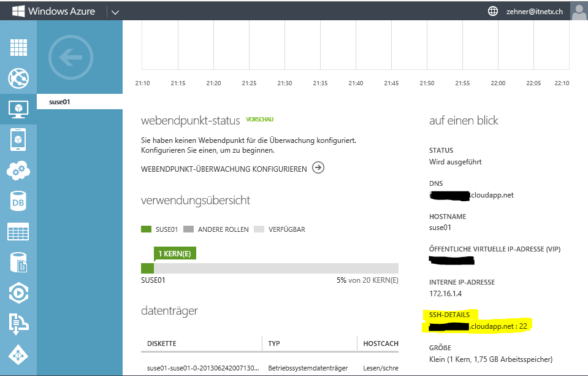Open Web Sites globe icon in sidebar

tap(18, 78)
